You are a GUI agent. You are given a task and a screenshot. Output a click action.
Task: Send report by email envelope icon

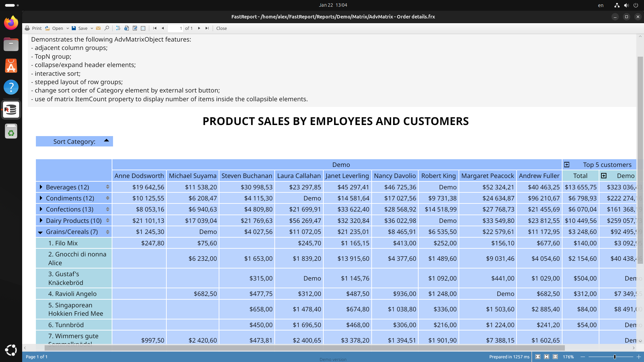98,28
